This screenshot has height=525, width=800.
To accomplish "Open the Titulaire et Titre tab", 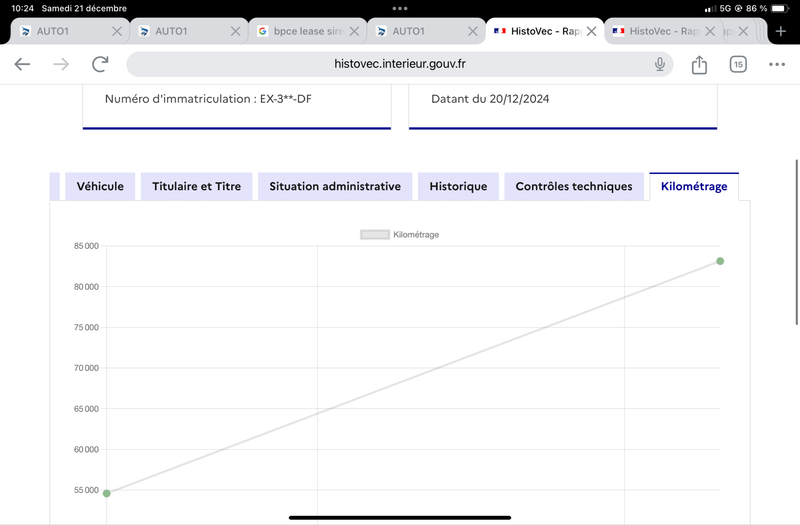I will coord(196,186).
